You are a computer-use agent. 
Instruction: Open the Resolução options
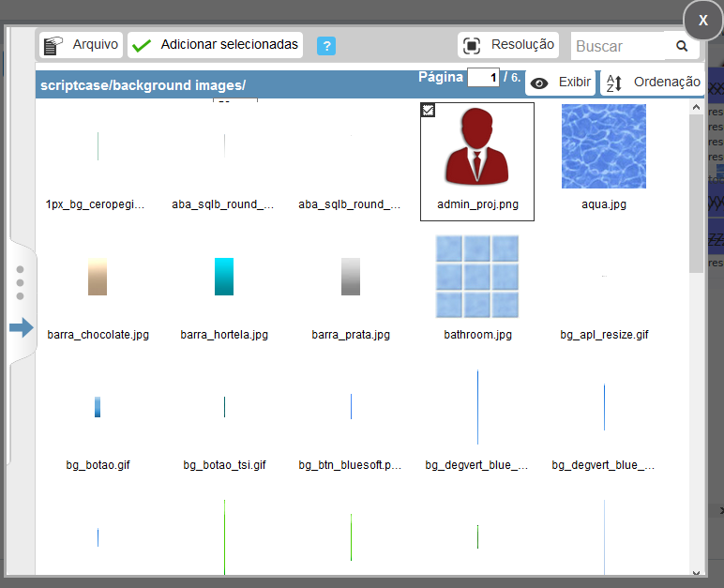[509, 44]
